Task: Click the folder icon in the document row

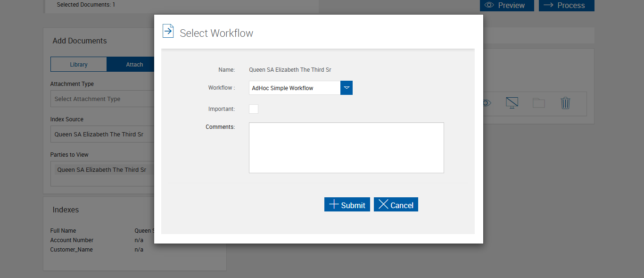Action: click(538, 103)
